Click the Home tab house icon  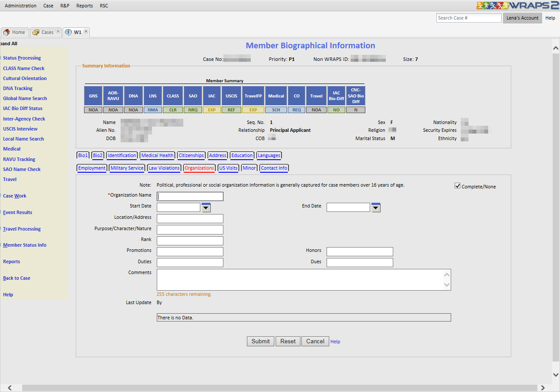(7, 32)
